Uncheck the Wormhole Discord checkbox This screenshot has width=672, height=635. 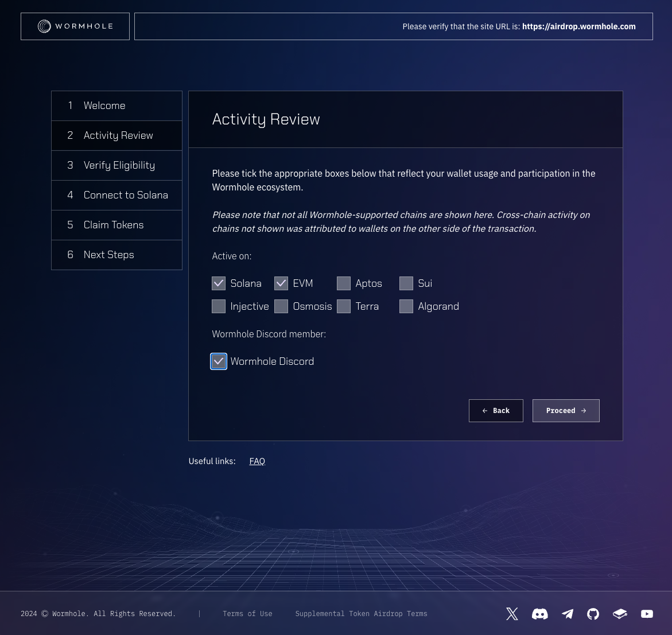point(219,361)
